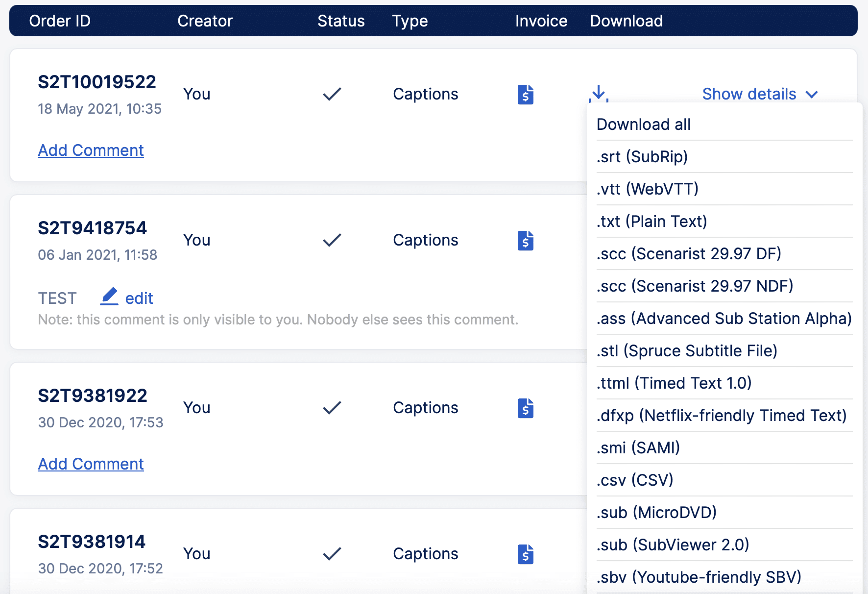
Task: Pick the .ass Advanced Sub Station Alpha format
Action: [724, 318]
